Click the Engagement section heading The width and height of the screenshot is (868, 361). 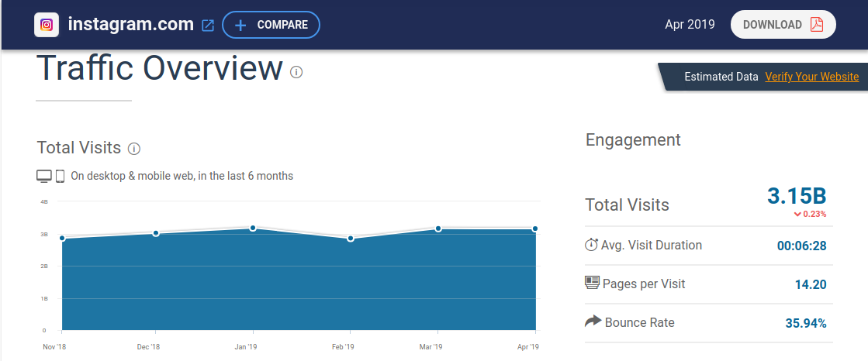[633, 140]
